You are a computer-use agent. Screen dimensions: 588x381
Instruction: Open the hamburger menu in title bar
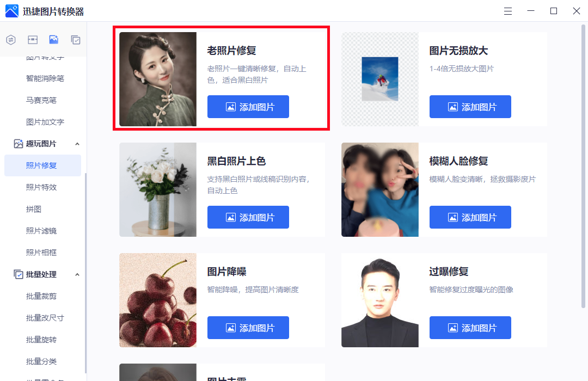tap(508, 11)
